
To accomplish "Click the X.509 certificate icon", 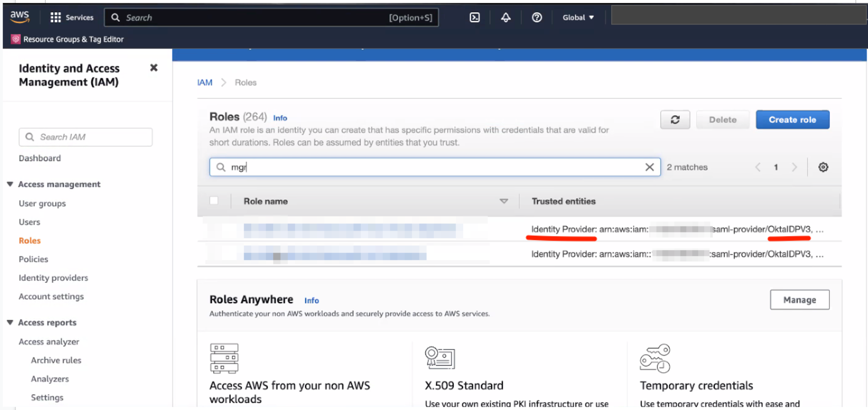I will (x=439, y=357).
